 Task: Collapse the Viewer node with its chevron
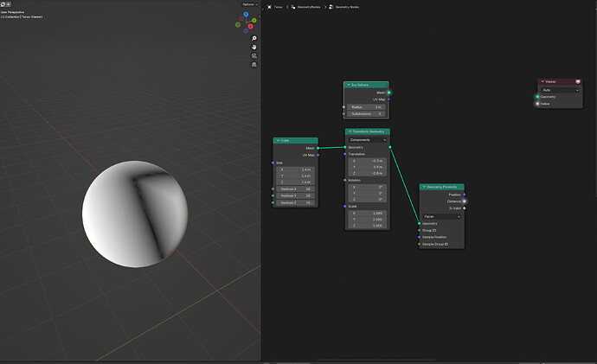[x=542, y=81]
